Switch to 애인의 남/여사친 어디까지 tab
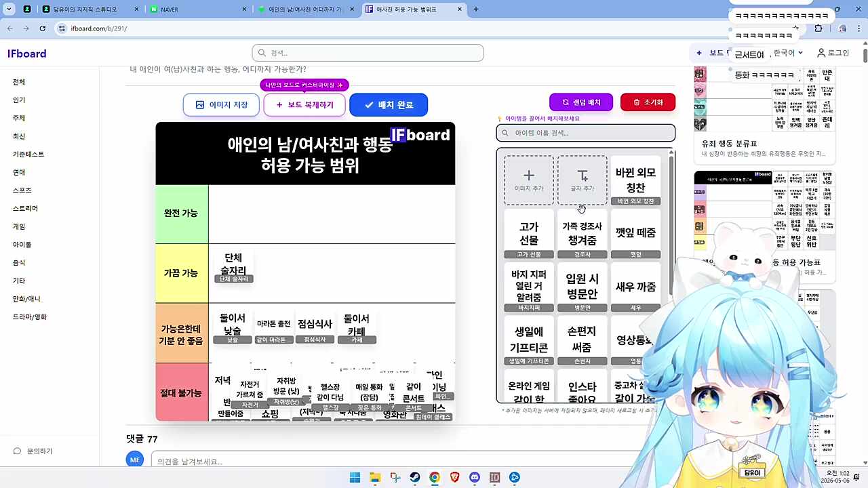The width and height of the screenshot is (868, 488). point(305,9)
